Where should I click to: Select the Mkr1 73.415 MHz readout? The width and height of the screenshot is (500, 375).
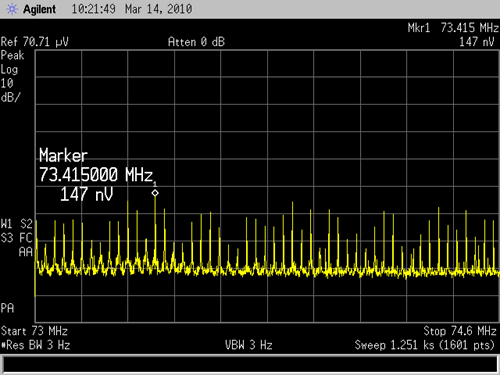click(x=453, y=28)
